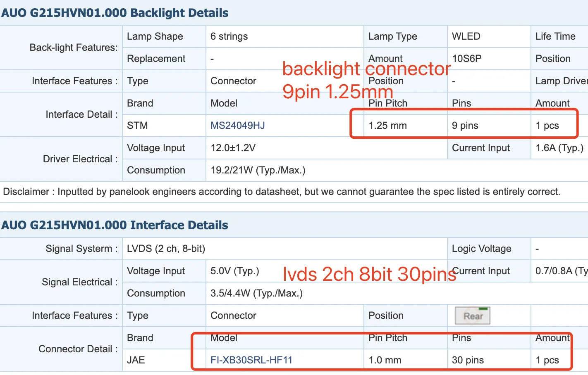Click 'Current Input' in the Driver Electrical row
The height and width of the screenshot is (375, 588).
tap(481, 148)
